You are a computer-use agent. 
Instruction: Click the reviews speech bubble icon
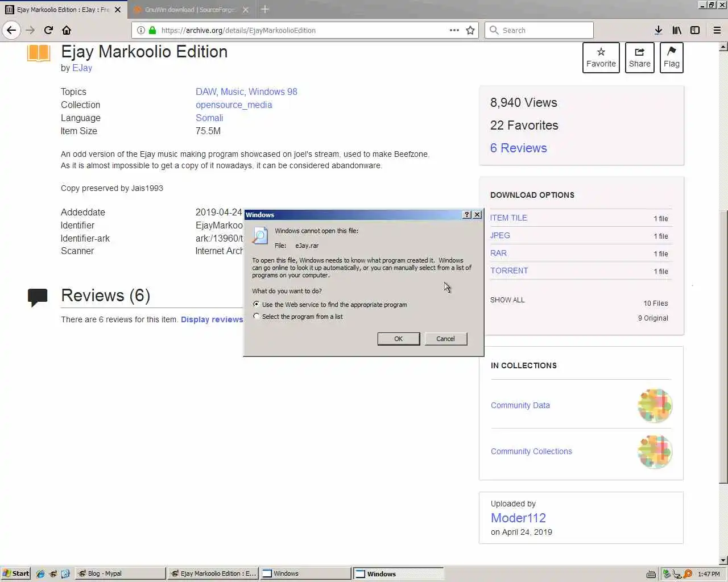tap(38, 297)
